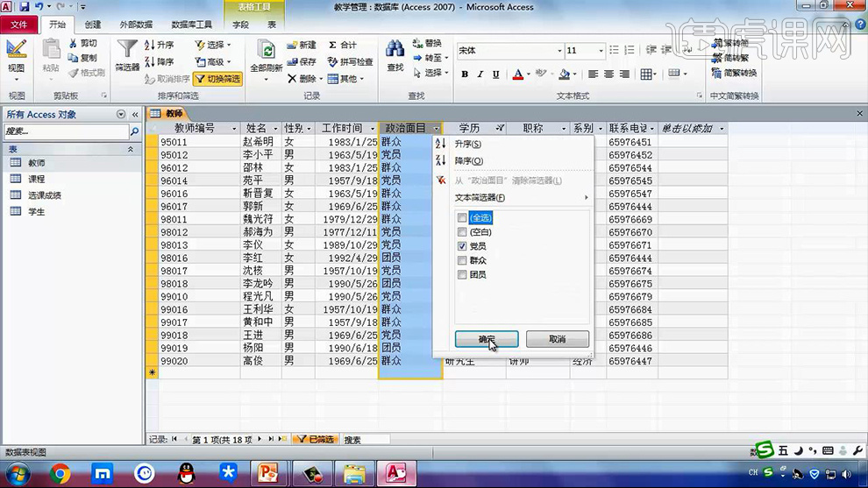Click the search magnifier in navigation pane
This screenshot has height=488, width=868.
coord(134,131)
